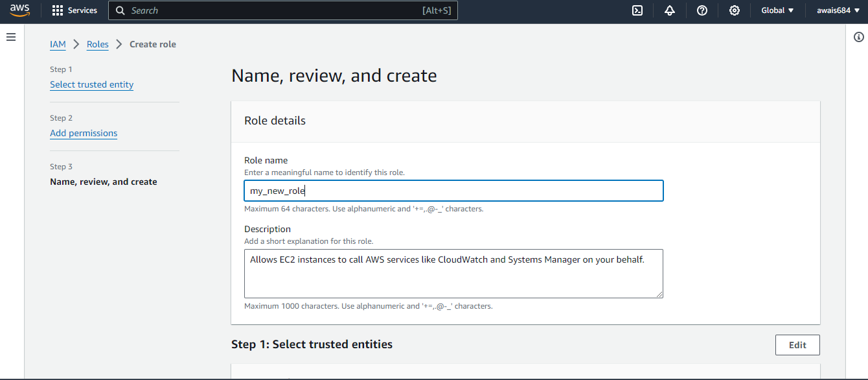Image resolution: width=868 pixels, height=380 pixels.
Task: Select Step 3 Name, review, and create
Action: coord(104,182)
